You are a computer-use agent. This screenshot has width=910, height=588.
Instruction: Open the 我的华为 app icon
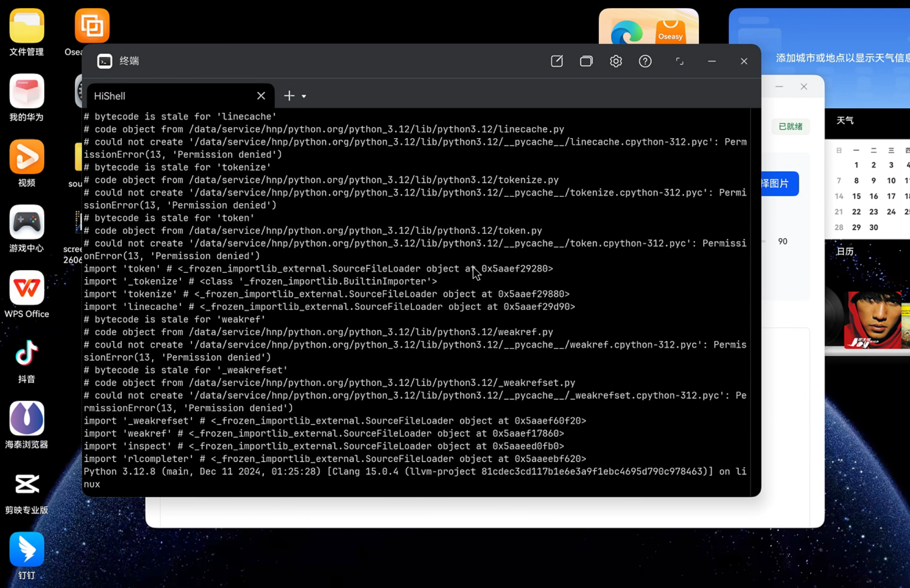click(x=27, y=91)
